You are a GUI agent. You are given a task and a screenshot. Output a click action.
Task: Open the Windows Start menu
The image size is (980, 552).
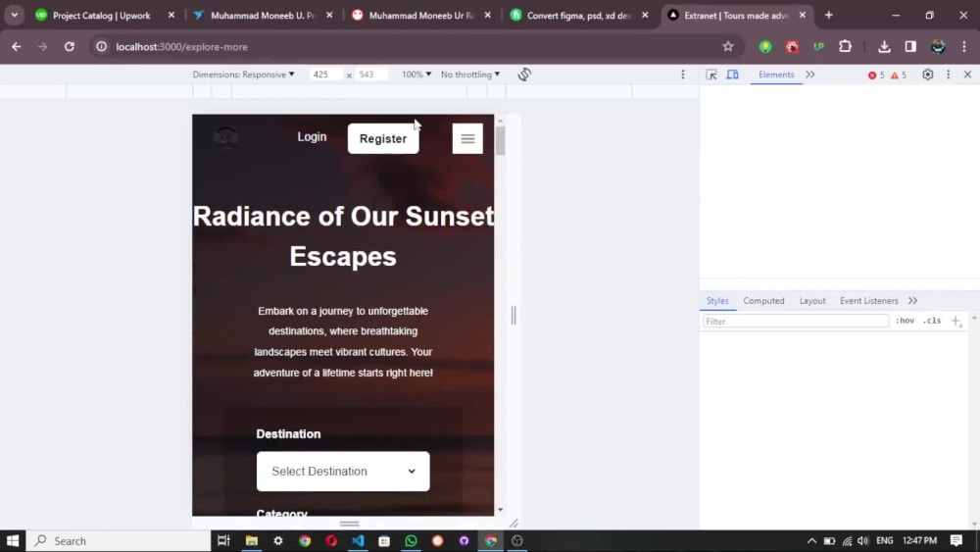pos(13,541)
